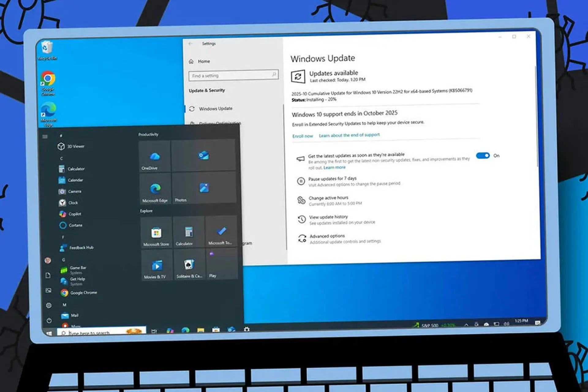Open the Microsoft Store tile
Image resolution: width=588 pixels, height=392 pixels.
click(x=156, y=232)
